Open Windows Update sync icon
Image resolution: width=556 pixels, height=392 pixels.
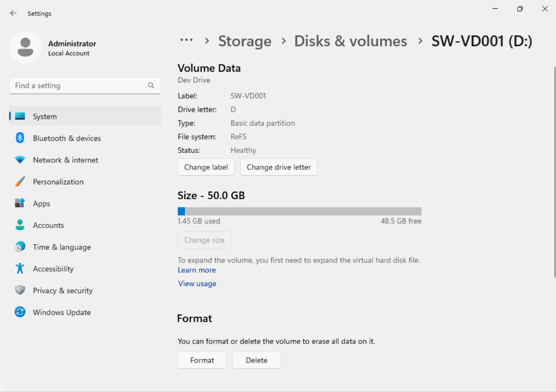(20, 312)
